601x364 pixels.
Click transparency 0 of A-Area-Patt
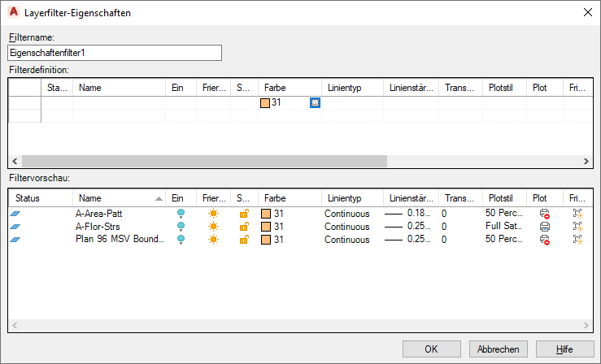(444, 214)
